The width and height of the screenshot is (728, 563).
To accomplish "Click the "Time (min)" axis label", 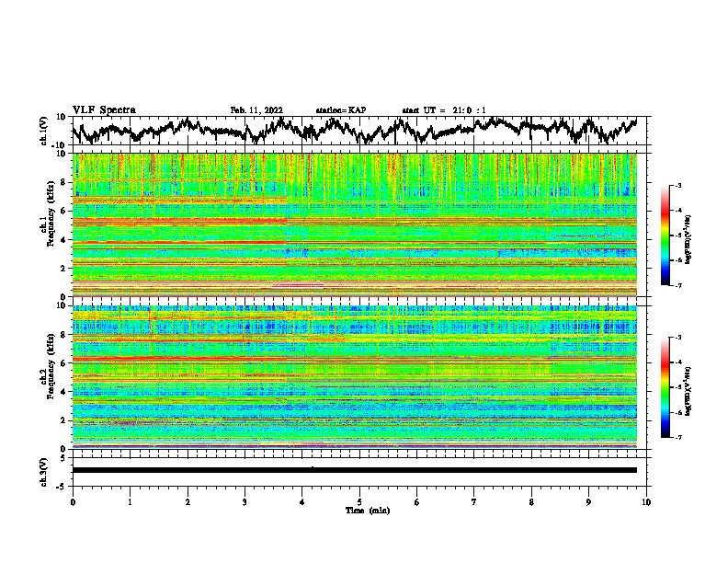I will 368,511.
